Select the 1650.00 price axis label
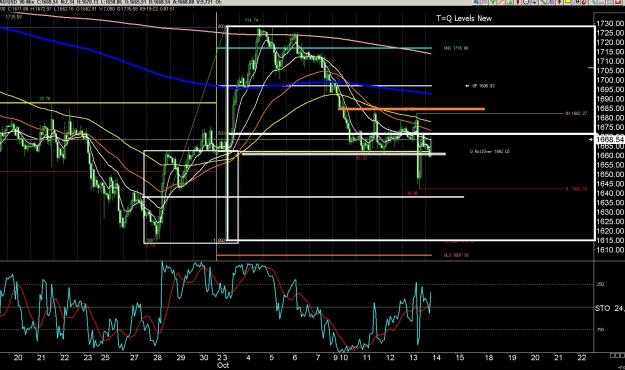The width and height of the screenshot is (625, 370). click(x=610, y=174)
